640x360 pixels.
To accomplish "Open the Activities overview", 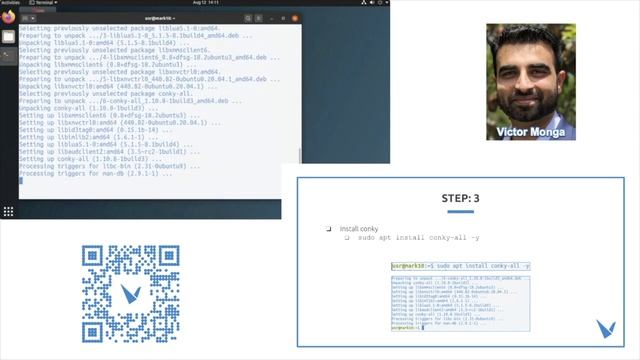I will tap(10, 2).
